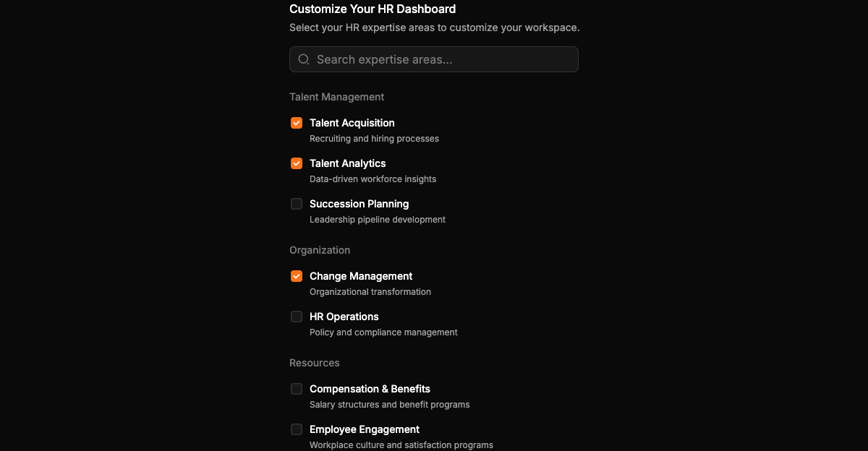Image resolution: width=868 pixels, height=451 pixels.
Task: Click the Talent Analytics label text
Action: pyautogui.click(x=348, y=163)
